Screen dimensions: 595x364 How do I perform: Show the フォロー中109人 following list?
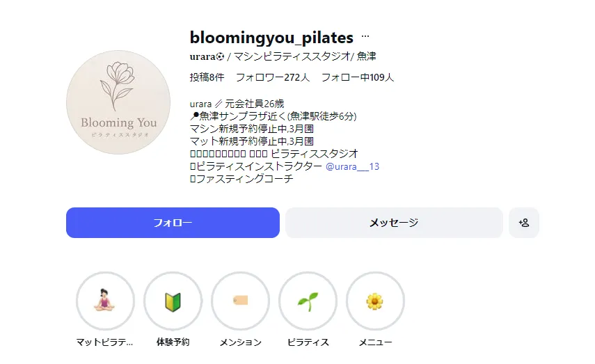click(358, 77)
